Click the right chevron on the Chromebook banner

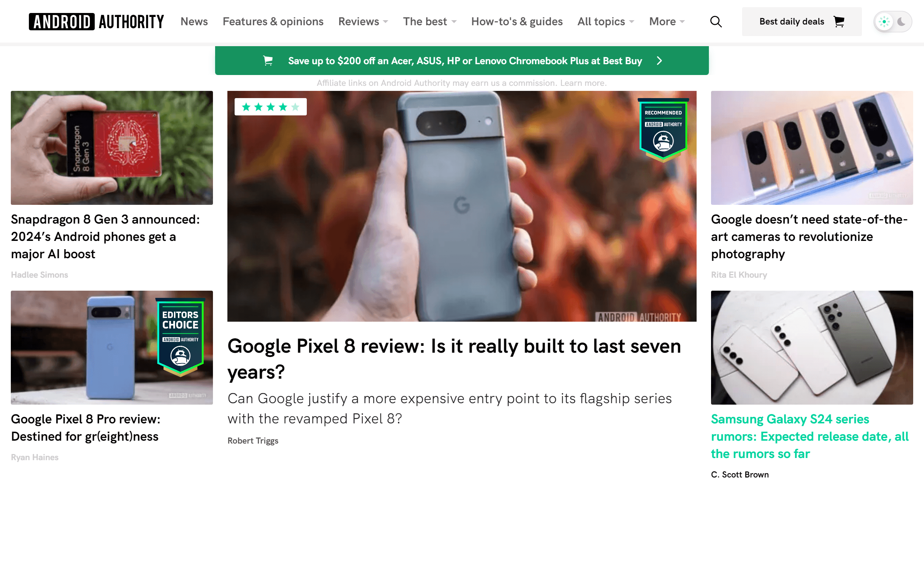pyautogui.click(x=659, y=61)
